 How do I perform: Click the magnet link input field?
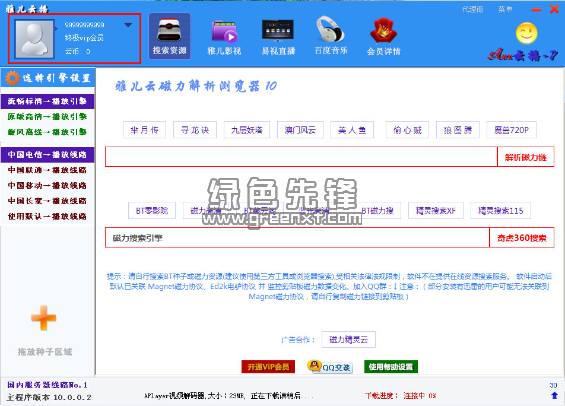301,157
